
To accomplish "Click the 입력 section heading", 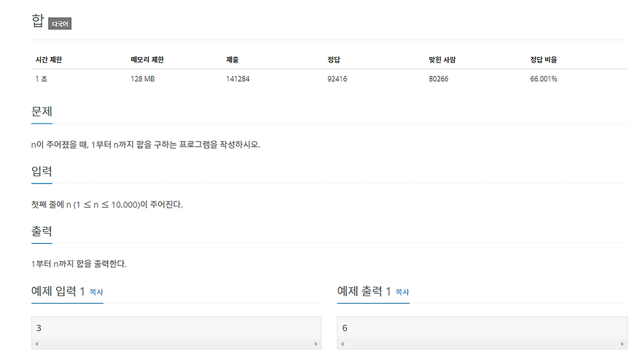I will pos(42,171).
